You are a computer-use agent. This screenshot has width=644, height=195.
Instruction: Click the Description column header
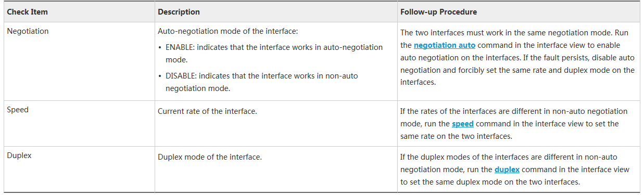[x=179, y=11]
